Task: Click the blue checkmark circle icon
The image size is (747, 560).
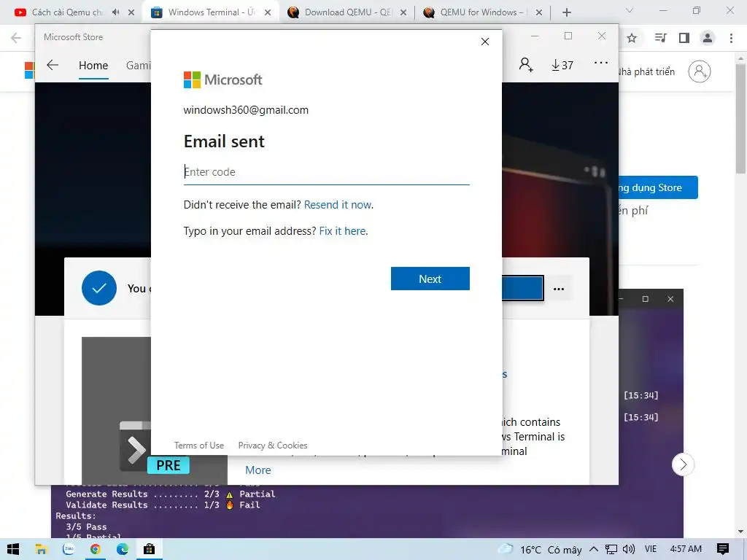Action: tap(99, 288)
